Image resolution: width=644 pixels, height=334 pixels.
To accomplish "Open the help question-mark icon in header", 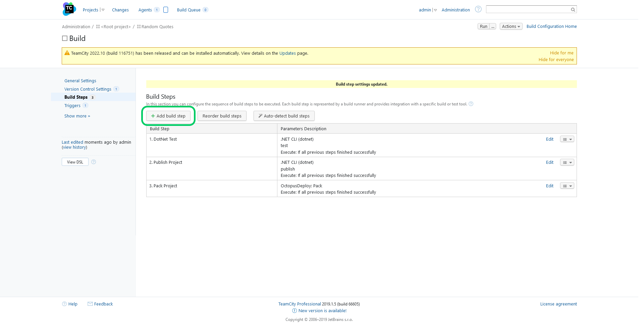I will 478,9.
